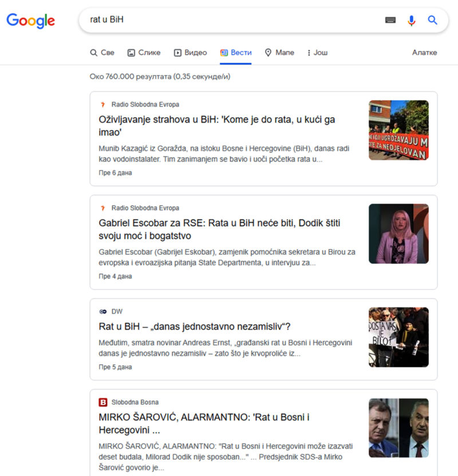Image resolution: width=458 pixels, height=476 pixels.
Task: Click the blue search magnifier icon
Action: click(432, 20)
